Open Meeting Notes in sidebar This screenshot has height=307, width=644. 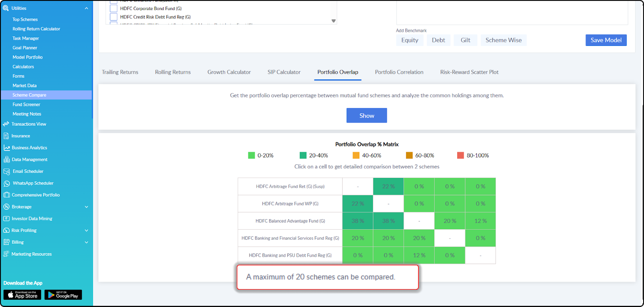(27, 114)
